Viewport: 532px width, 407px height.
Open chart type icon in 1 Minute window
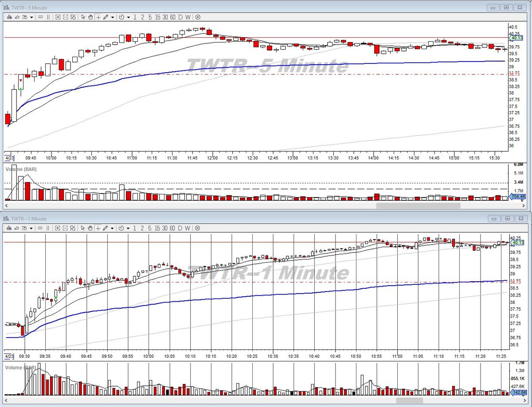tap(9, 228)
